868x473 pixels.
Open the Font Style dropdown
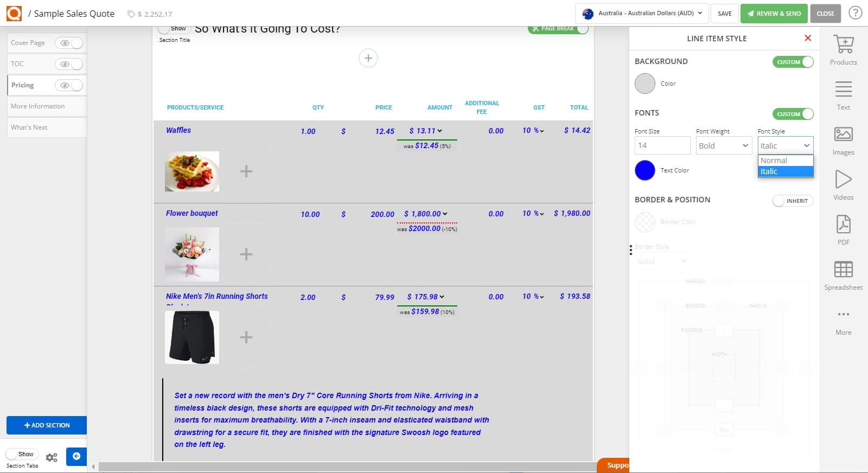coord(785,145)
